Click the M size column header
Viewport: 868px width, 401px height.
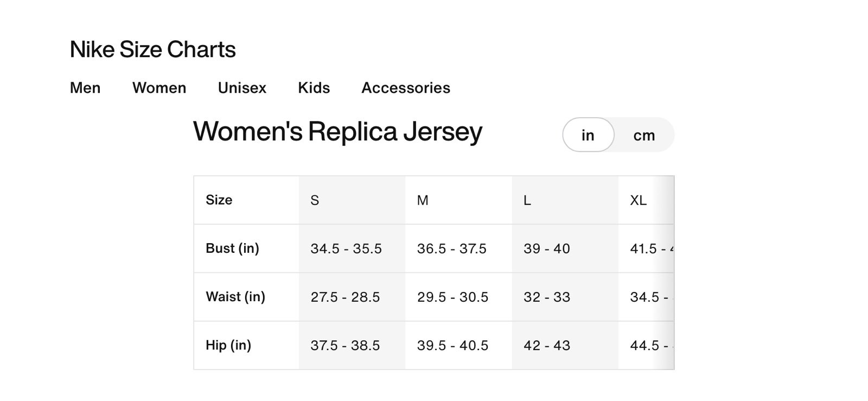458,200
